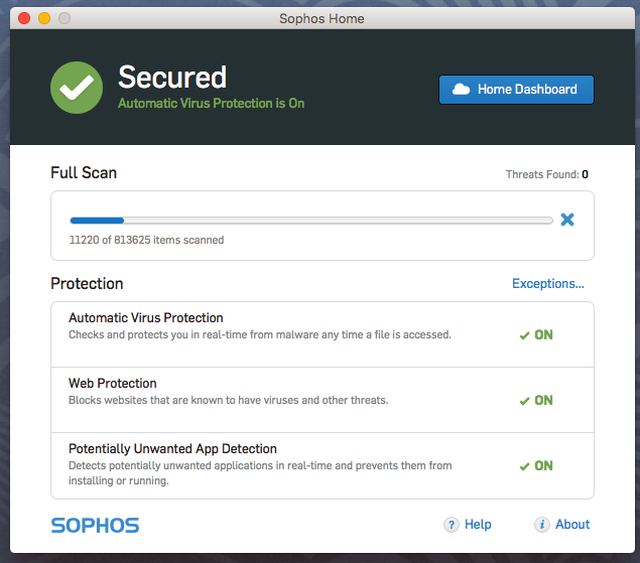Click the Secured status title
Screen dimensions: 640x563
click(x=172, y=77)
